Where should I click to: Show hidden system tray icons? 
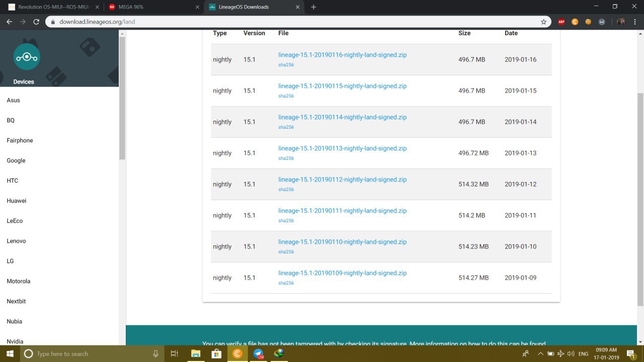click(540, 353)
